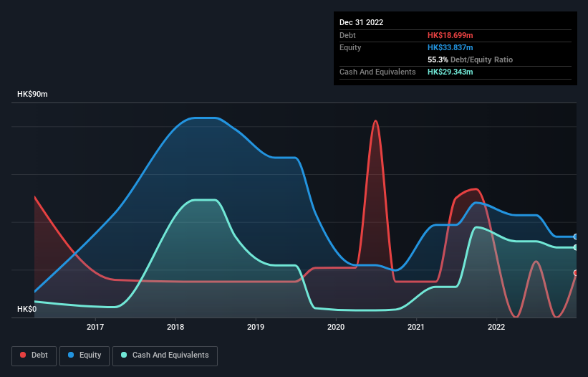The height and width of the screenshot is (377, 588).
Task: Click the HK$90m y-axis label
Action: (x=32, y=94)
